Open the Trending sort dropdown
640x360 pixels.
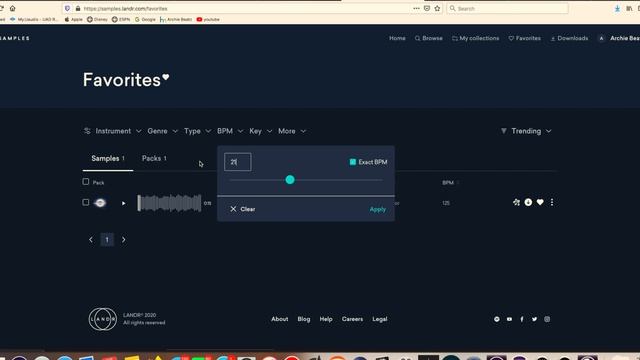[x=526, y=131]
